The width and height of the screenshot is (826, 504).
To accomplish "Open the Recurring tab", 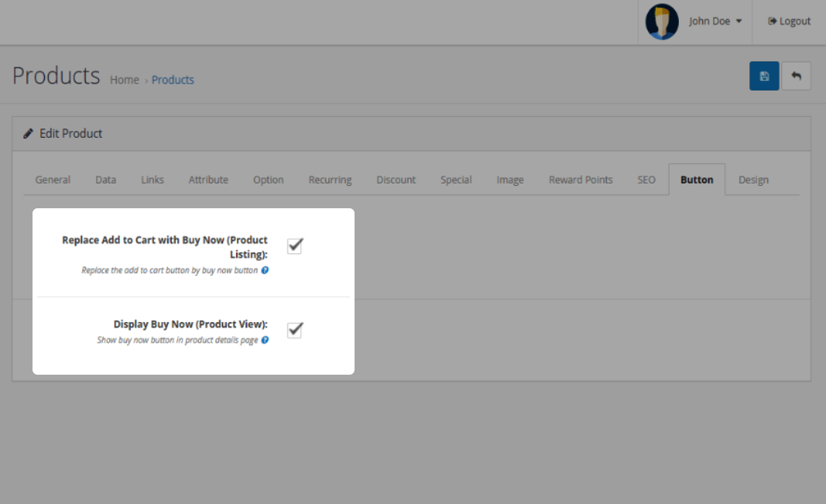I will tap(330, 180).
